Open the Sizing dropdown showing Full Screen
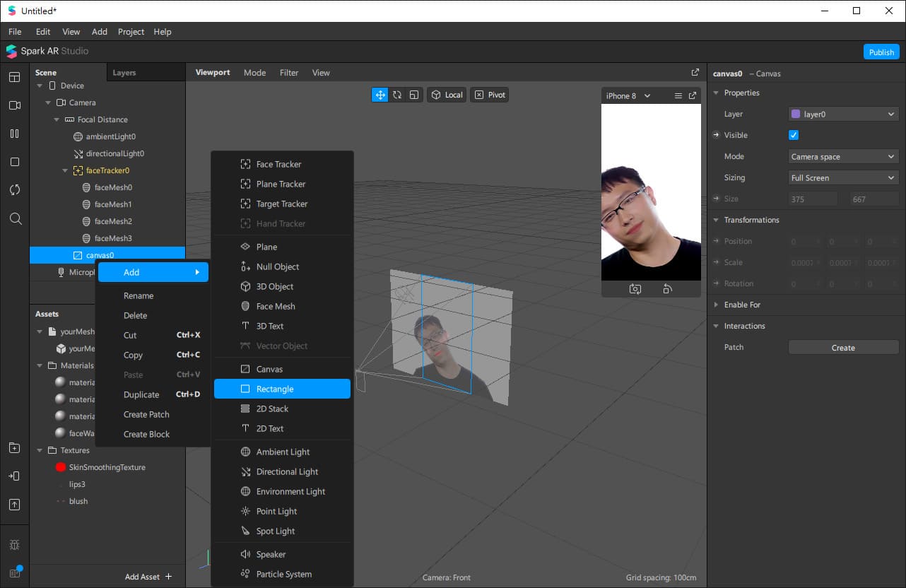The height and width of the screenshot is (588, 906). tap(843, 178)
